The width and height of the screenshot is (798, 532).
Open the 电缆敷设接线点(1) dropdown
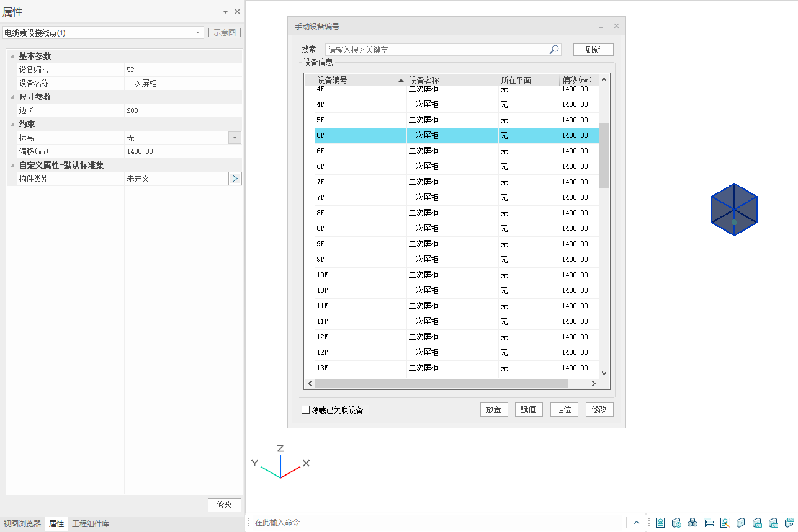click(x=197, y=33)
